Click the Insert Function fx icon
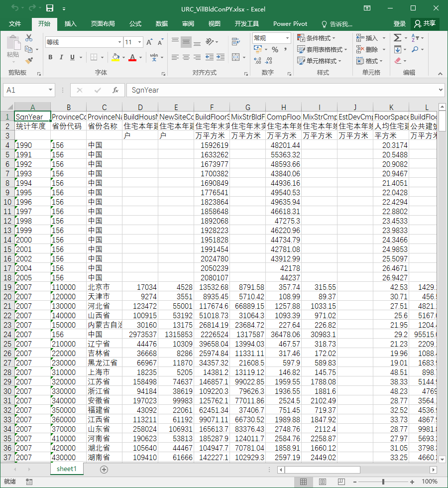 pyautogui.click(x=115, y=90)
